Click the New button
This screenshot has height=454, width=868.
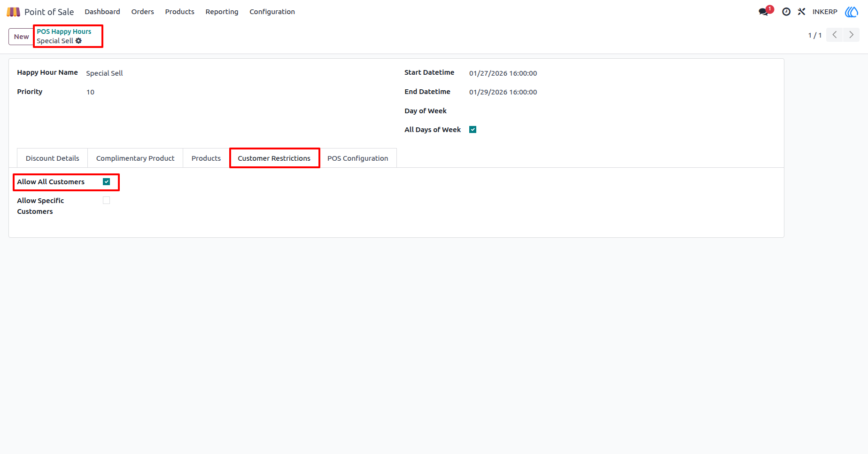pos(21,37)
